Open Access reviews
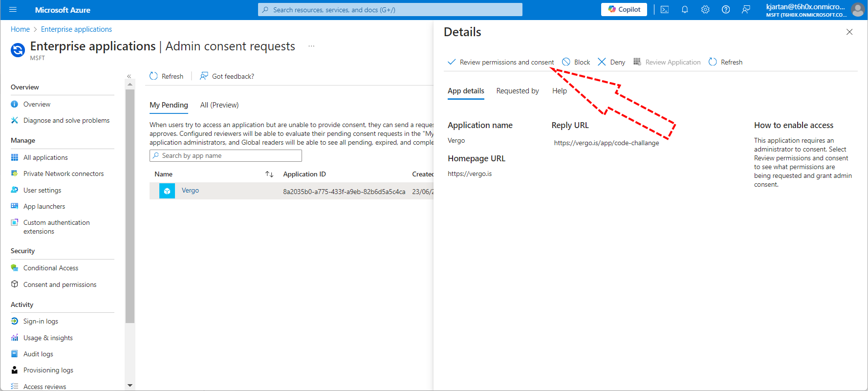 click(44, 387)
